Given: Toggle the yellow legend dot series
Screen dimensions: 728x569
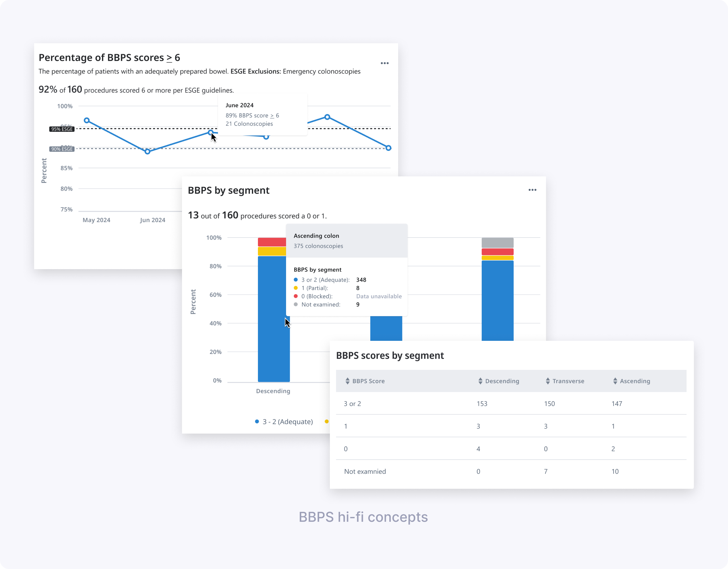Looking at the screenshot, I should click(x=327, y=422).
